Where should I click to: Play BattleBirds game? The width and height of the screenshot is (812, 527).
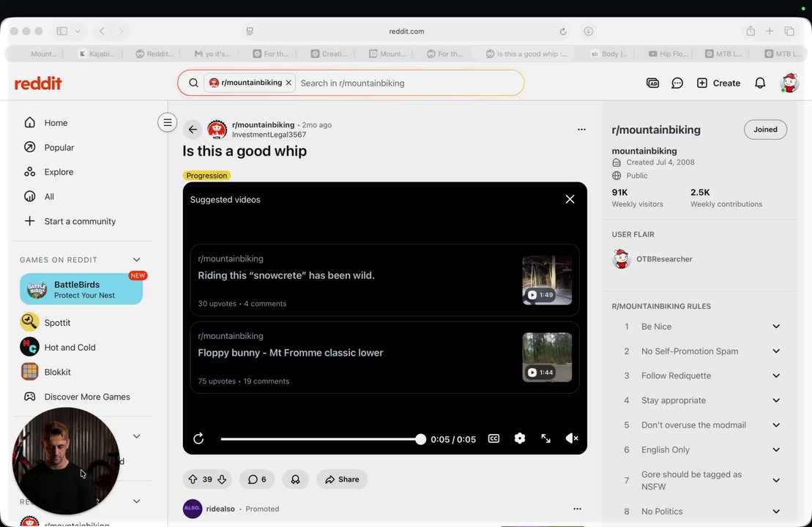(x=81, y=289)
